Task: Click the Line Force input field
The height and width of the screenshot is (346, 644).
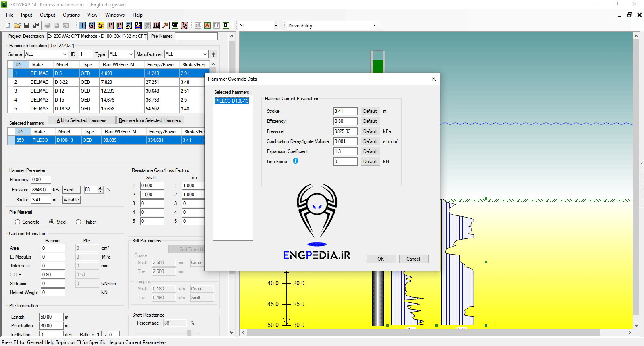Action: coord(345,162)
